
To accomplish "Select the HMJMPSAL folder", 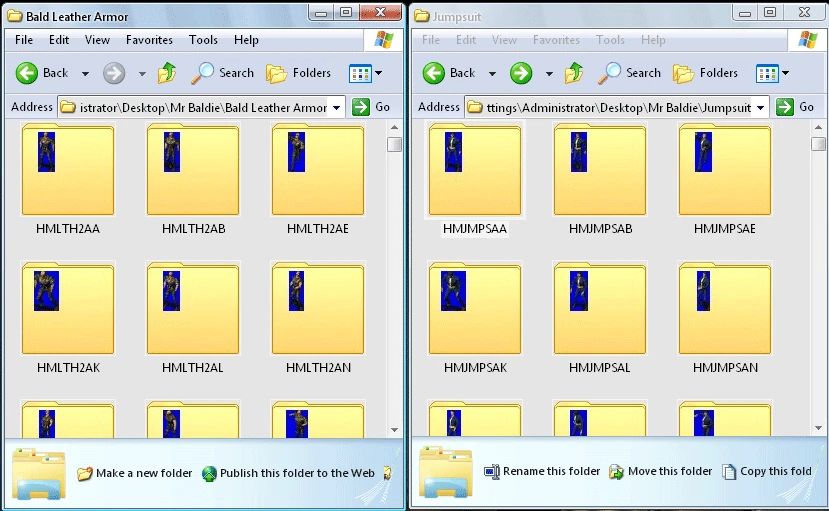I will point(600,317).
